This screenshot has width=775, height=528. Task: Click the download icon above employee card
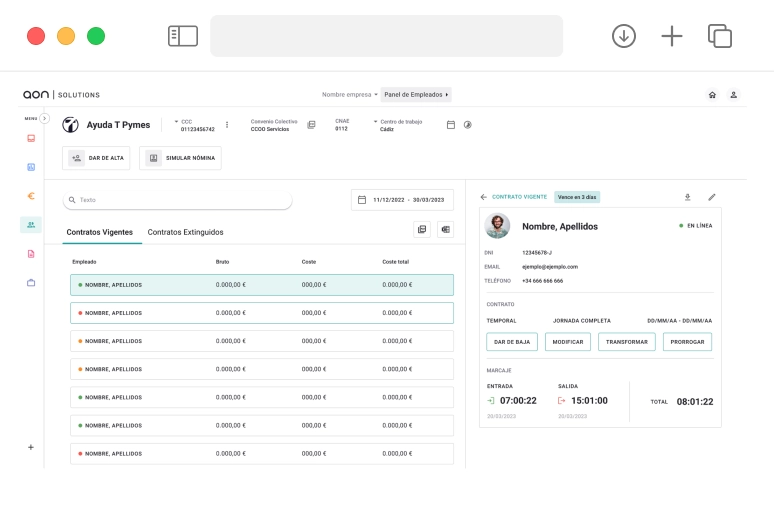(x=687, y=197)
